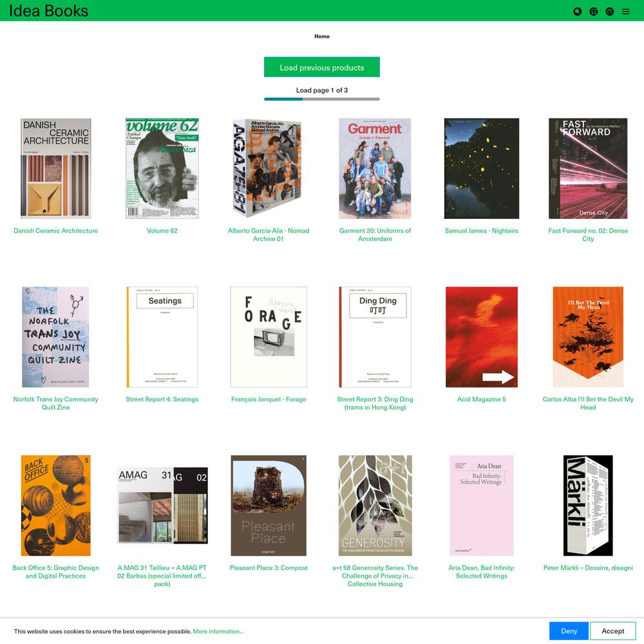Open Peter Märkli book cover
Image resolution: width=644 pixels, height=644 pixels.
(588, 505)
